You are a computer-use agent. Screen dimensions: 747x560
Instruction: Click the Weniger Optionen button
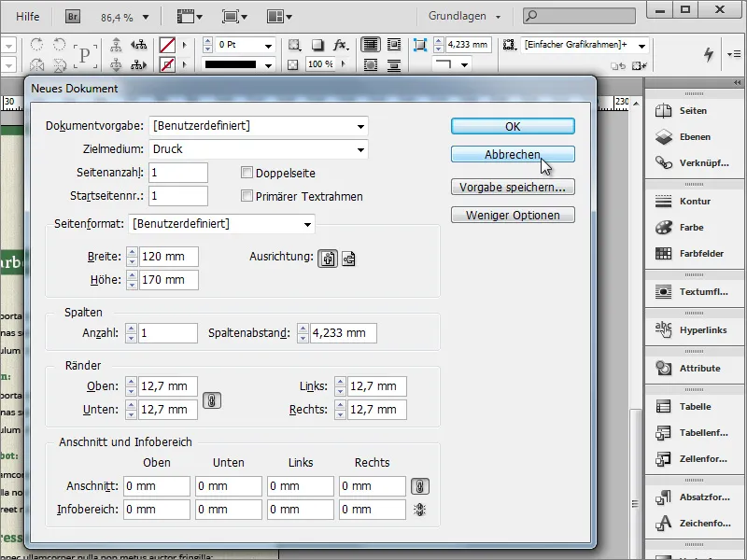point(513,216)
